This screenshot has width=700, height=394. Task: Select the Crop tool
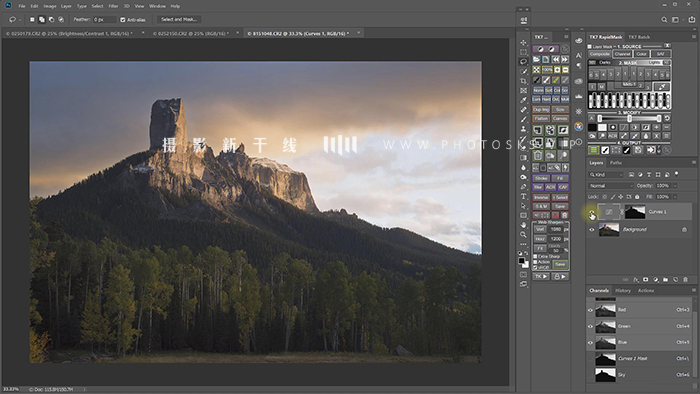523,81
